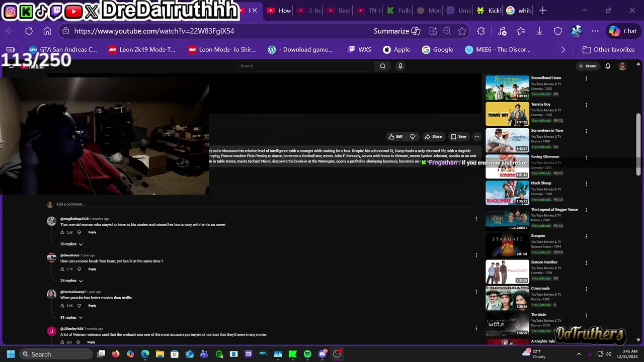Viewport: 644px width, 362px height.
Task: Switch to the 'white' Google tab
Action: 519,11
